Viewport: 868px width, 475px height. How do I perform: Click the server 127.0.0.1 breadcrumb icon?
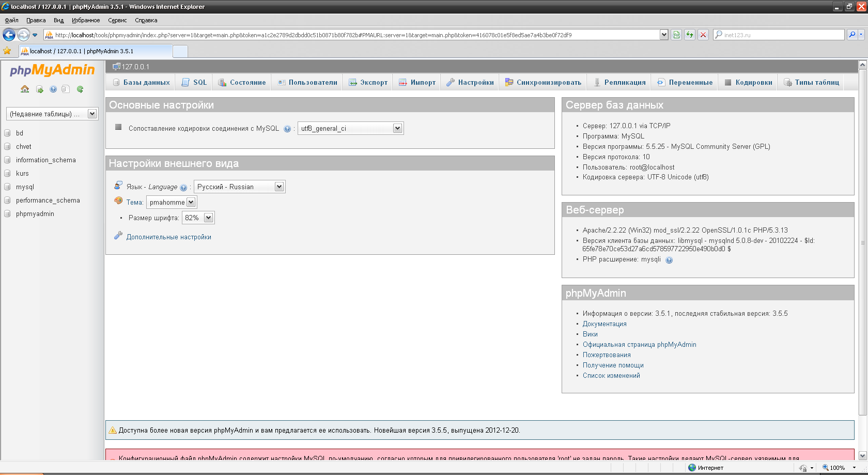tap(117, 66)
